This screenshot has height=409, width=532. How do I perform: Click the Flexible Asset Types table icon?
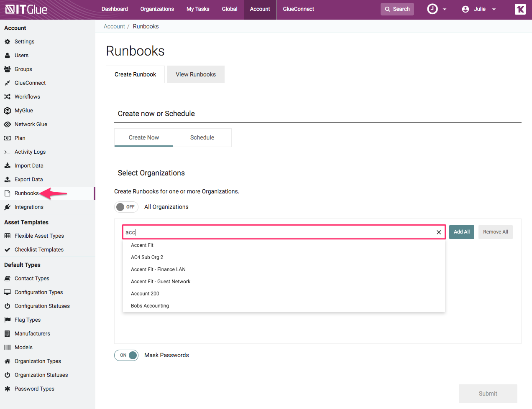pos(7,236)
